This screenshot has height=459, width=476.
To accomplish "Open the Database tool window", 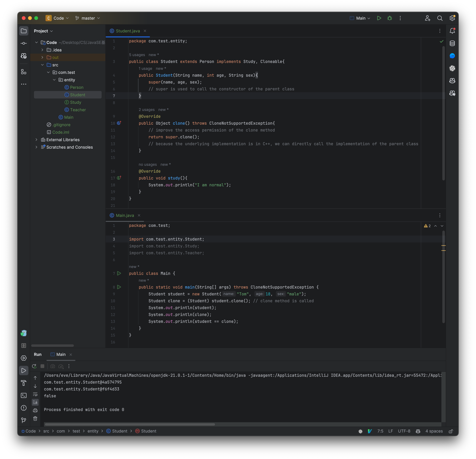I will click(452, 43).
